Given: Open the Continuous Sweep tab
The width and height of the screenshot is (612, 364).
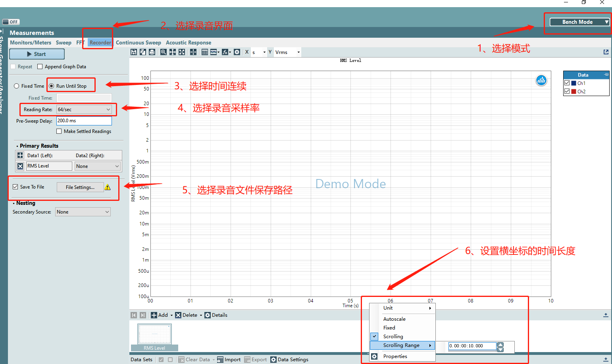Looking at the screenshot, I should pyautogui.click(x=139, y=42).
